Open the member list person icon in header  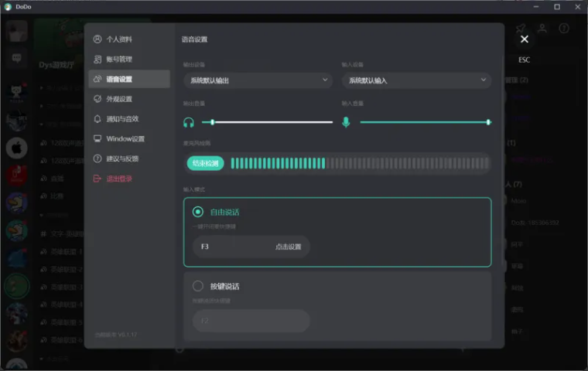tap(542, 29)
